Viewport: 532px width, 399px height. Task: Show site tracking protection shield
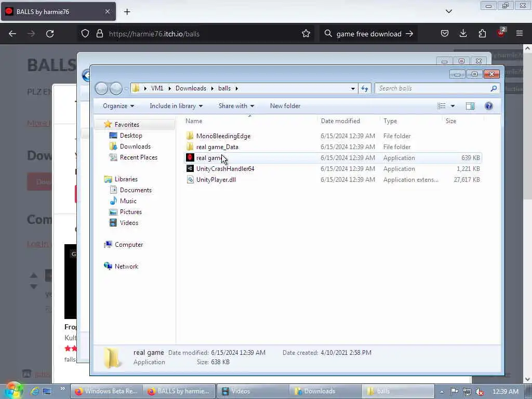point(85,34)
